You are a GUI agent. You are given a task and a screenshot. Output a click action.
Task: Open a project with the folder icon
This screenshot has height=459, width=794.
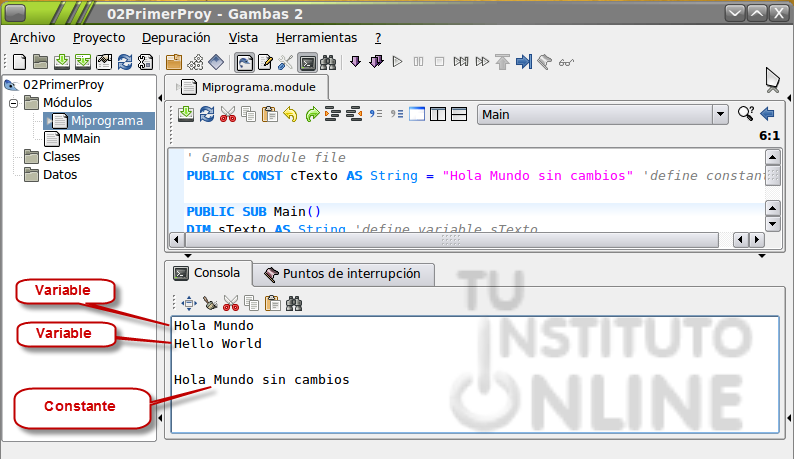[x=41, y=62]
